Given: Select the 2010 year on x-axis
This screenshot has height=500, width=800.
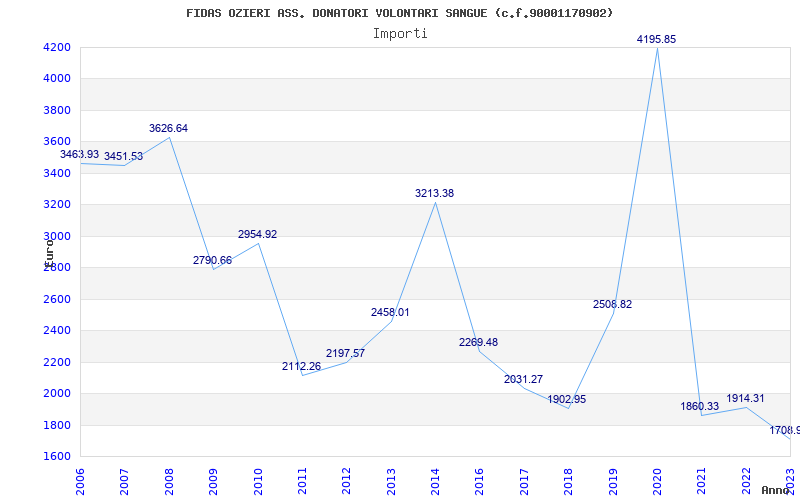Looking at the screenshot, I should coord(258,482).
